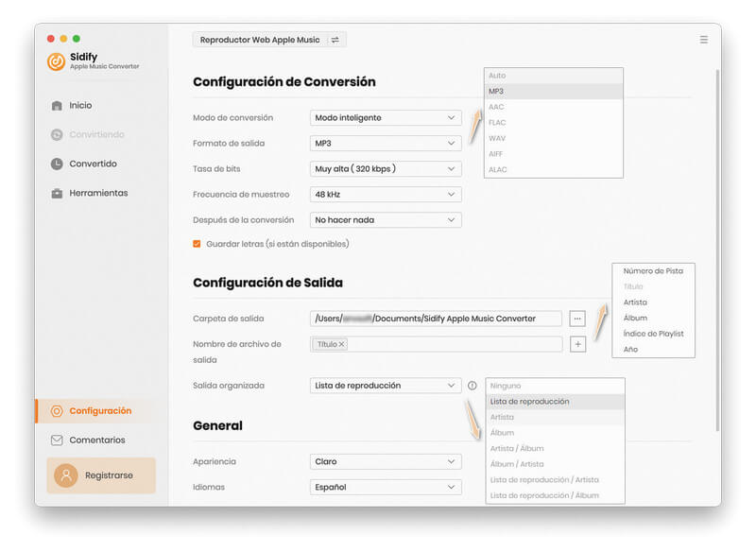
Task: Click the Convertido clock icon
Action: click(x=57, y=164)
